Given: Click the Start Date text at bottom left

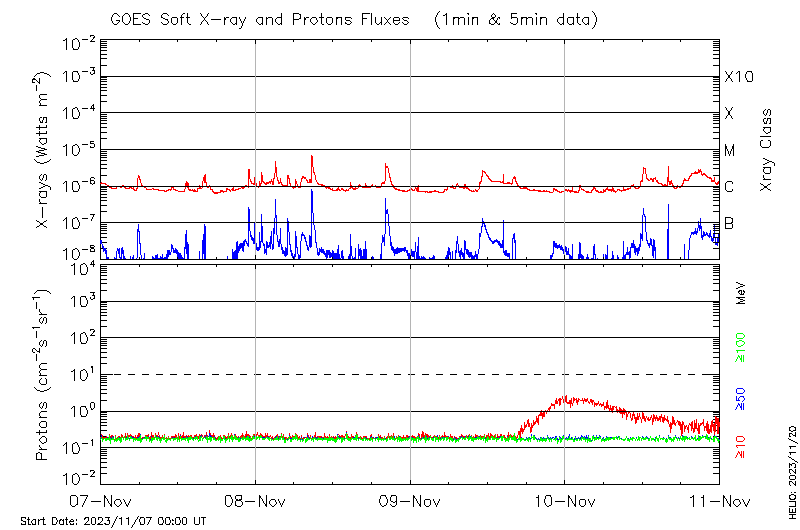Looking at the screenshot, I should [113, 521].
